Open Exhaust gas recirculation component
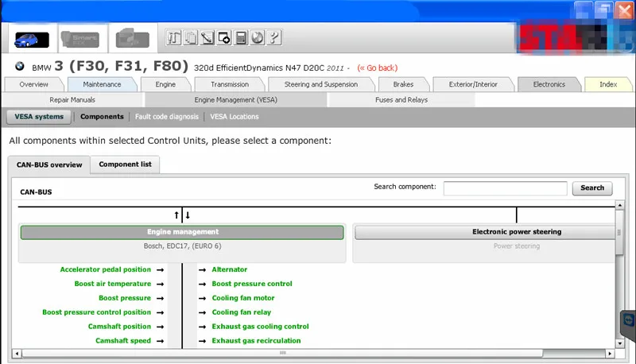This screenshot has height=364, width=636. [256, 340]
